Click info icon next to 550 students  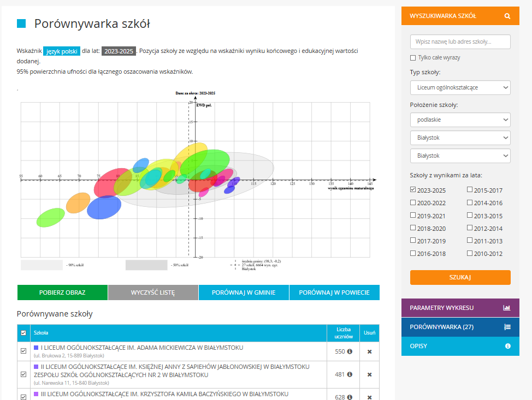point(350,351)
